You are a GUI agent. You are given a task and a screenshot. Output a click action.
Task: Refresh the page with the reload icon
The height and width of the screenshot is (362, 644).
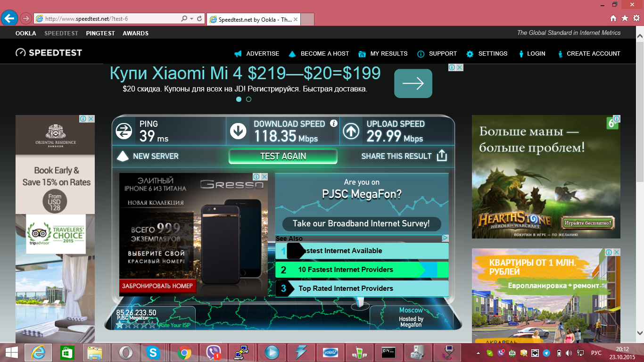[199, 19]
